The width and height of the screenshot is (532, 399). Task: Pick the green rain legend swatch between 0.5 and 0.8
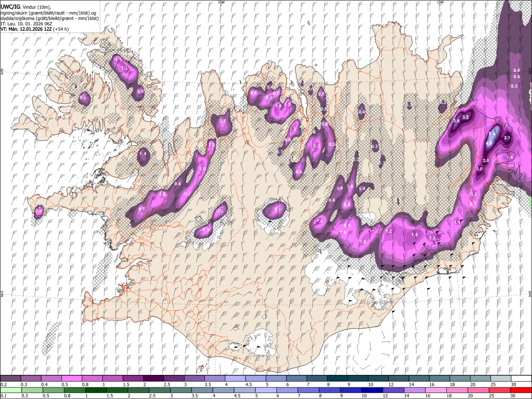[54, 390]
